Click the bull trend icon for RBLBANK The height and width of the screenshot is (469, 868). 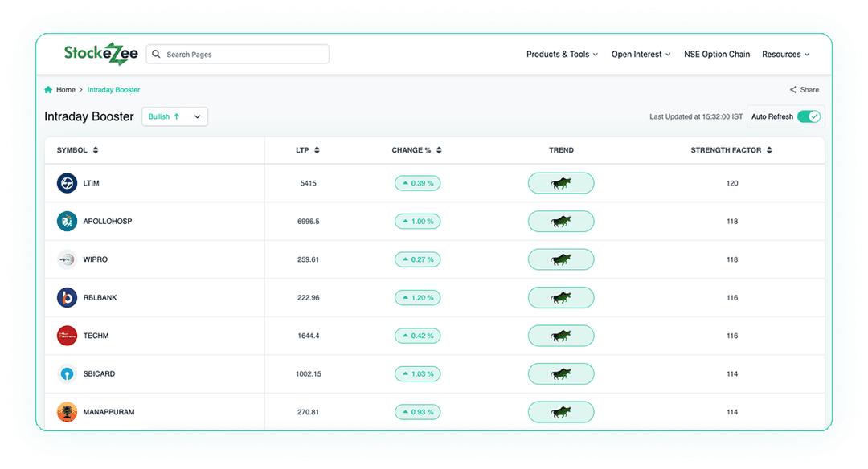tap(561, 298)
